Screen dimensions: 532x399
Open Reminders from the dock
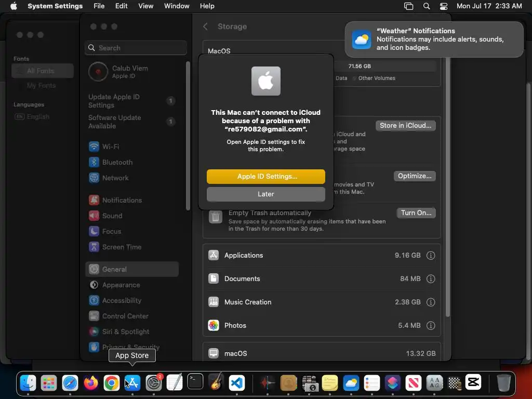(x=372, y=383)
